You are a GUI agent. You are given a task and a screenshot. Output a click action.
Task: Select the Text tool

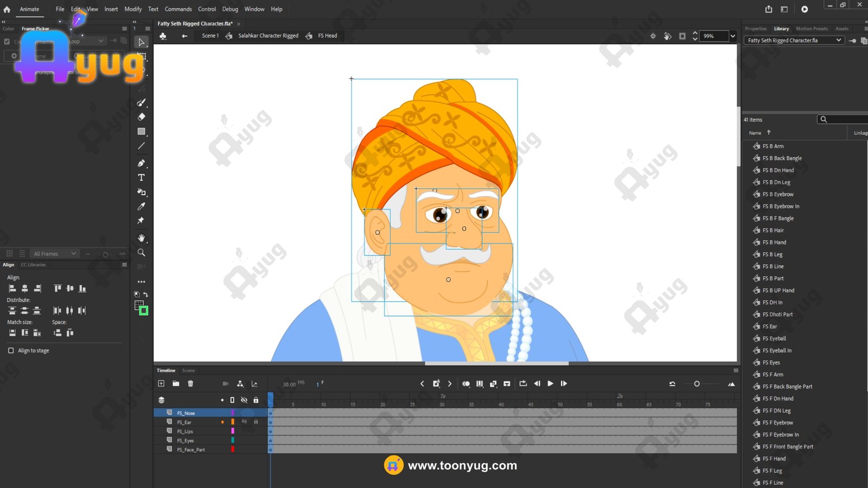pyautogui.click(x=142, y=177)
